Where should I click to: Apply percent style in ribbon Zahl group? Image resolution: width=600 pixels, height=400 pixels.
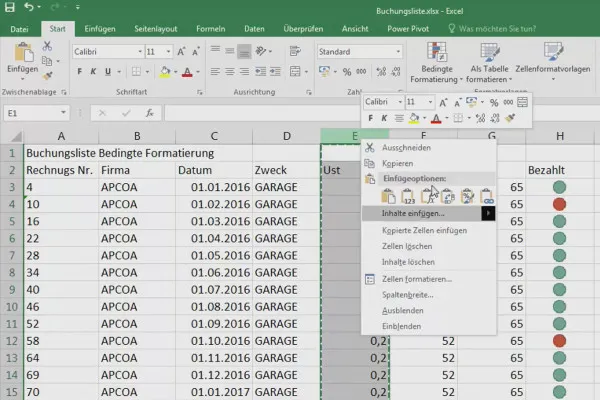pos(347,72)
